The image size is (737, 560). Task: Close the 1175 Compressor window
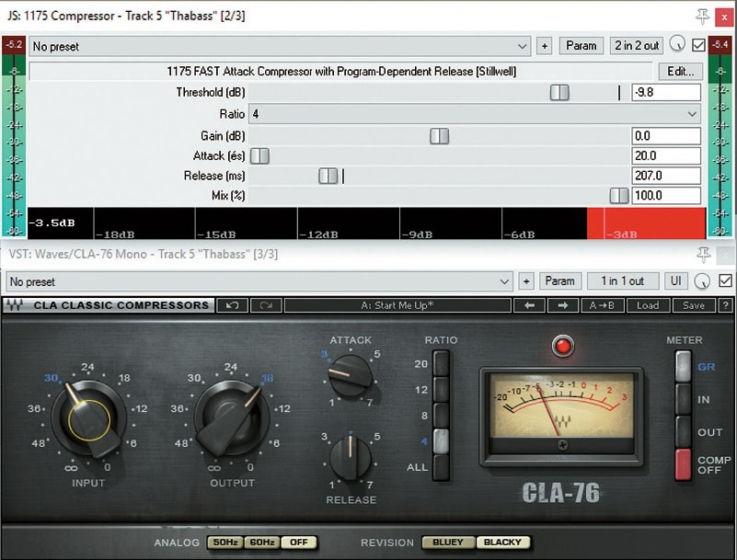pyautogui.click(x=724, y=17)
